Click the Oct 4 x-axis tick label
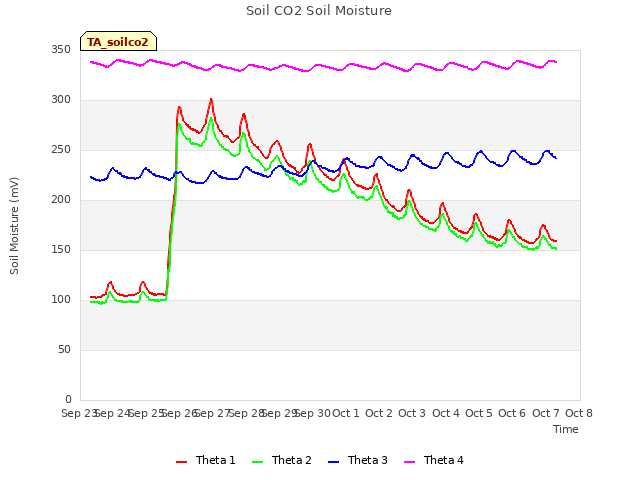Screen dimensions: 640x480 pos(446,413)
